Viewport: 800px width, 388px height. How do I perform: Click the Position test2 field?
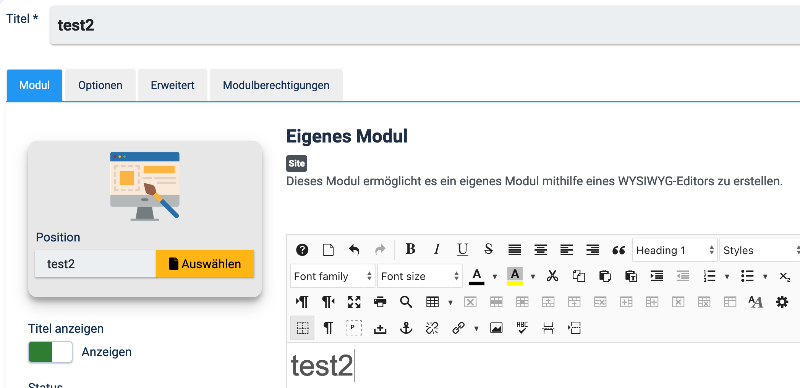tap(95, 264)
